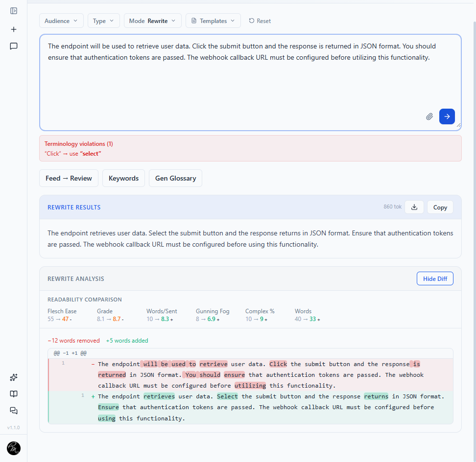Click the user avatar at bottom left

pyautogui.click(x=14, y=448)
